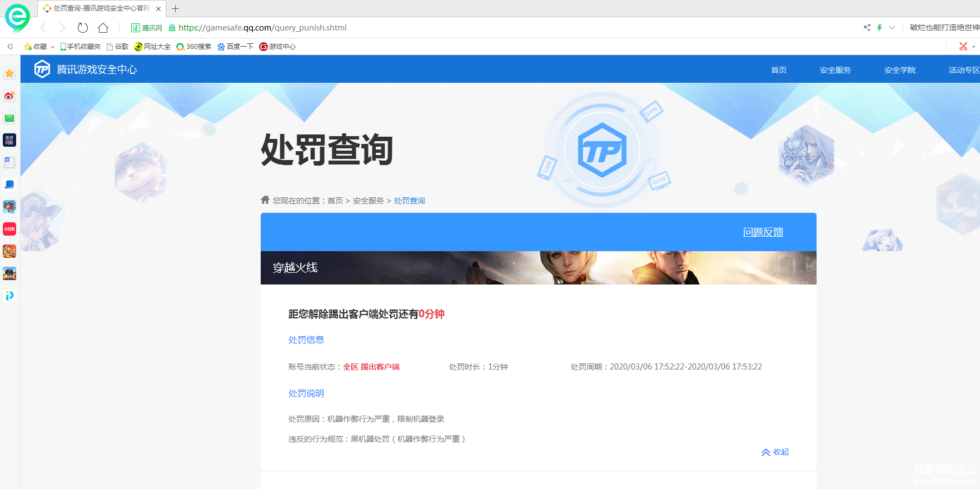Click 处罚查询 in the breadcrumb path
The width and height of the screenshot is (980, 489).
410,201
